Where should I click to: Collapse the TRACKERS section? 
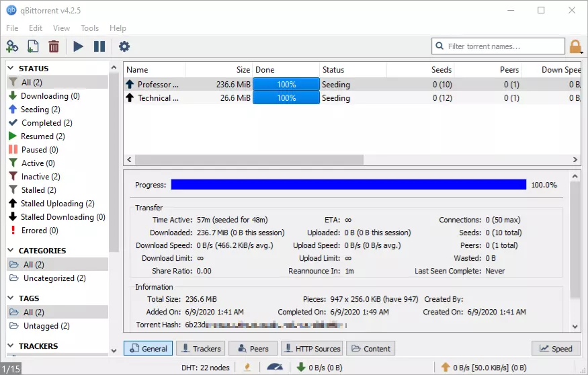pyautogui.click(x=11, y=345)
